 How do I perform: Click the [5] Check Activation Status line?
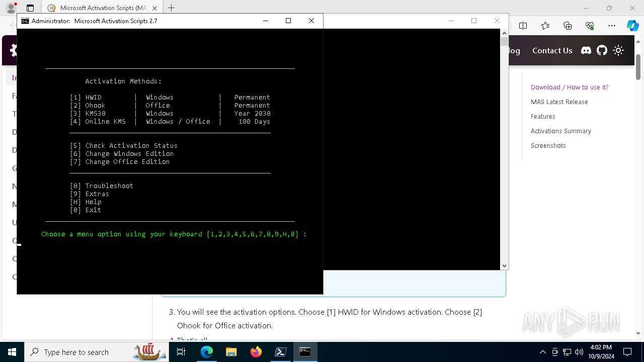(124, 145)
